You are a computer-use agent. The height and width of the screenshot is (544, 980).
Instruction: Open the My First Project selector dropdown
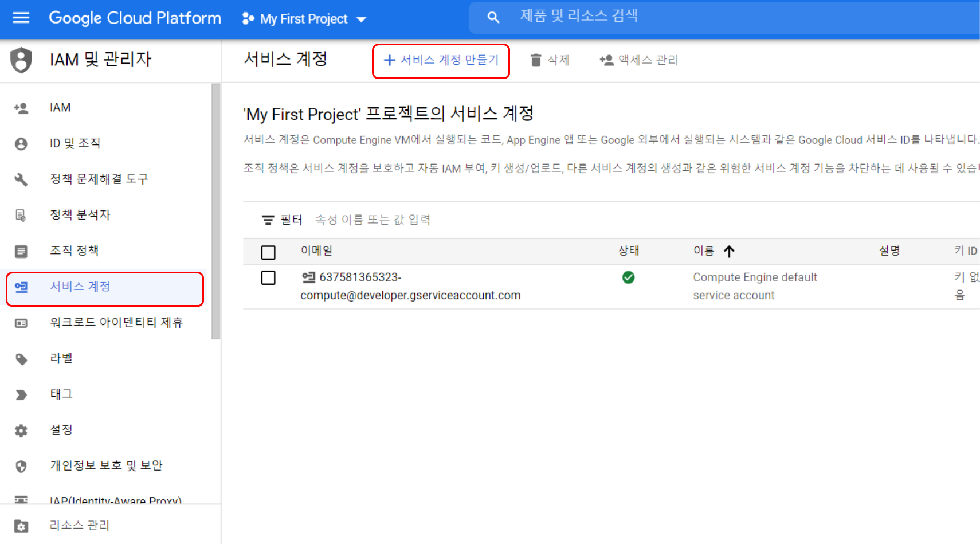point(304,19)
